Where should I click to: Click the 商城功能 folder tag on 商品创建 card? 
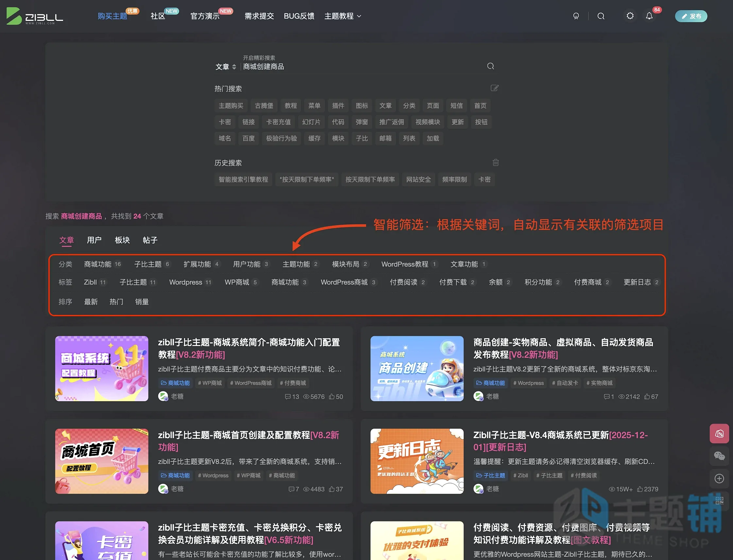point(490,383)
